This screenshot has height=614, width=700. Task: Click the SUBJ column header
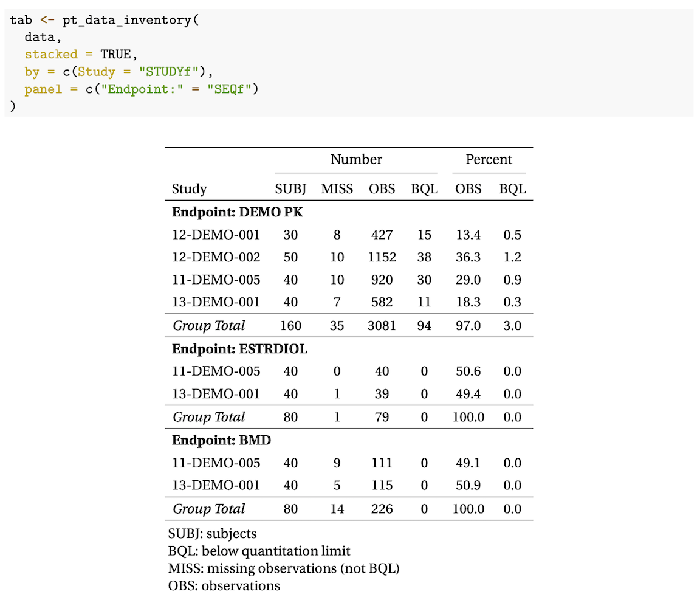click(x=290, y=189)
